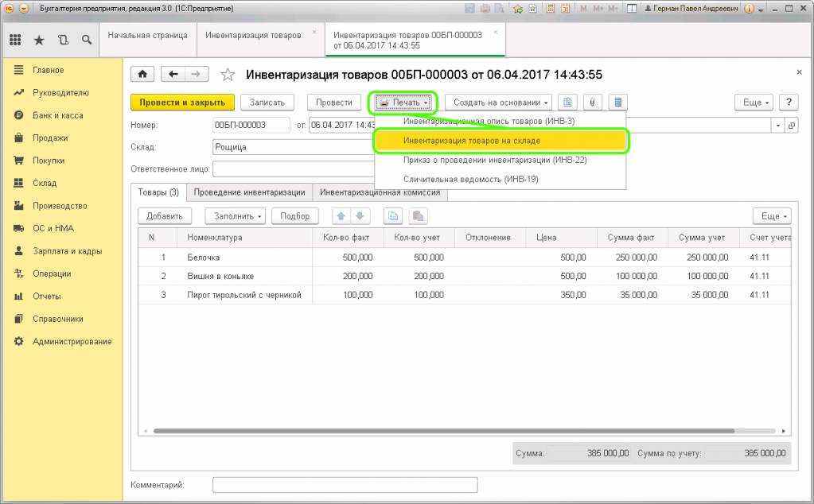Open the sections menu grid icon
This screenshot has height=504, width=814.
pos(16,40)
